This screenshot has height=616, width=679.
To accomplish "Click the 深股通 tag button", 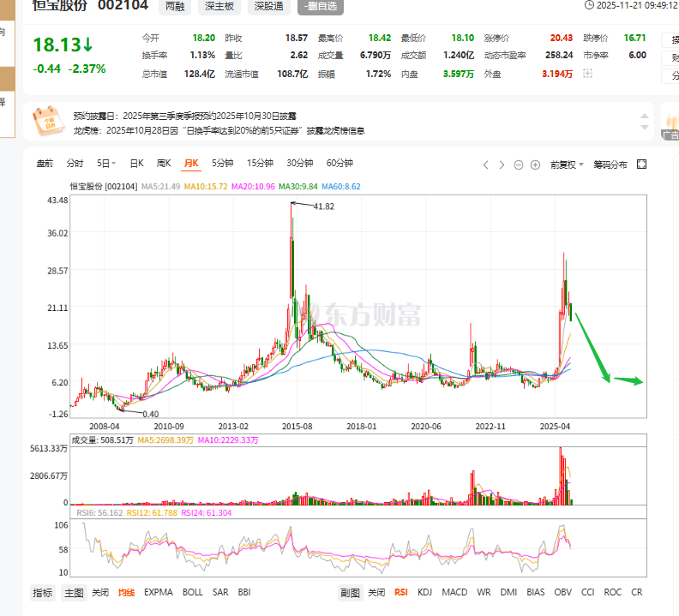I will [268, 7].
